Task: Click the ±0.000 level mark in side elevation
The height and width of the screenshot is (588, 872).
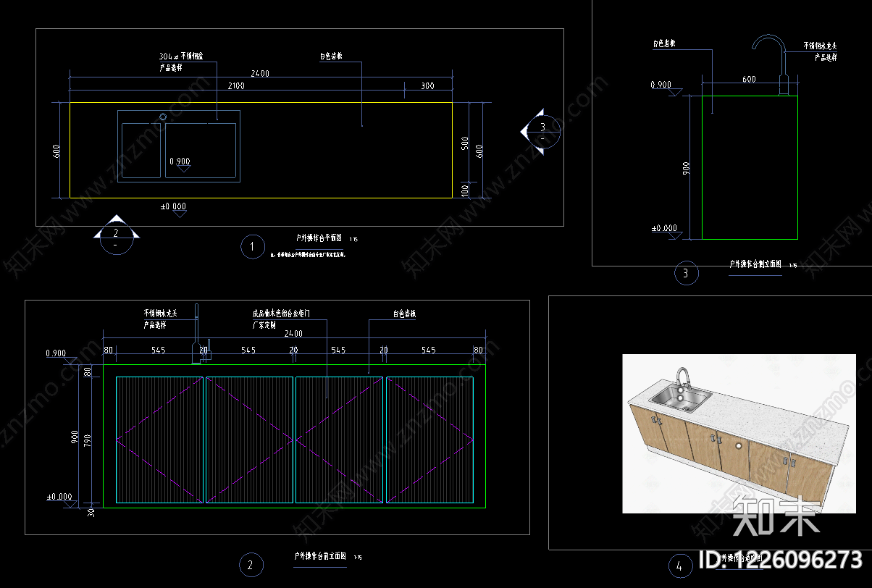Action: tap(665, 231)
